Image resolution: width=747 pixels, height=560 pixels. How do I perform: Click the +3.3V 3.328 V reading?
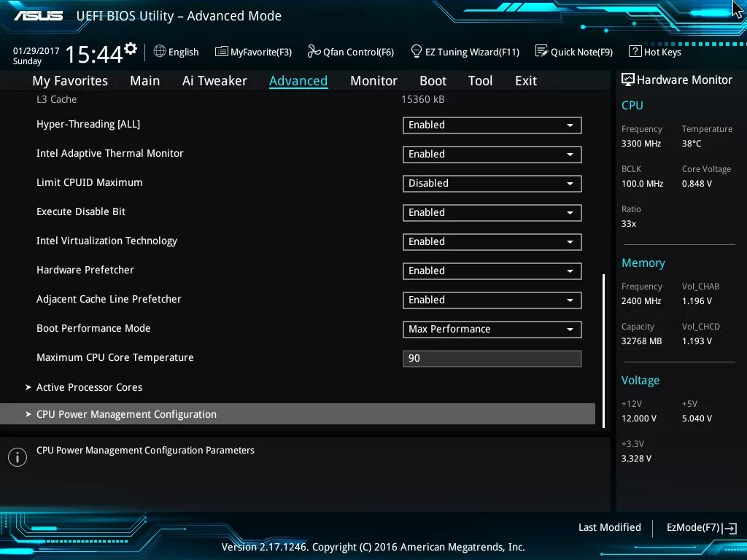[x=636, y=459]
